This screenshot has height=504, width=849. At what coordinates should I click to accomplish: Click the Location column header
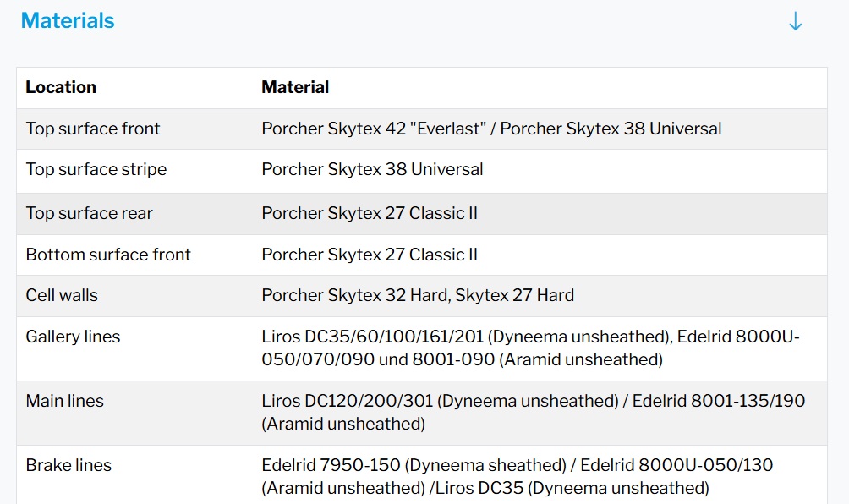point(61,87)
